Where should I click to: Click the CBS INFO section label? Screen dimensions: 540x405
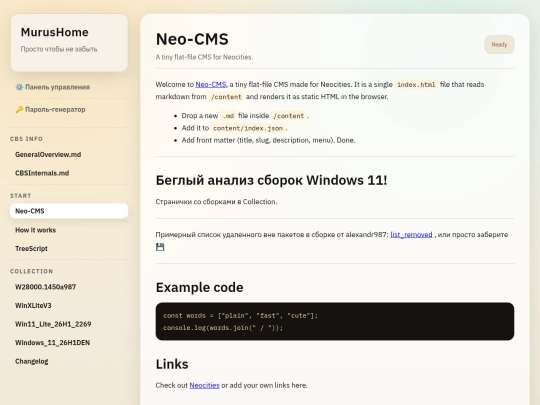(x=27, y=139)
